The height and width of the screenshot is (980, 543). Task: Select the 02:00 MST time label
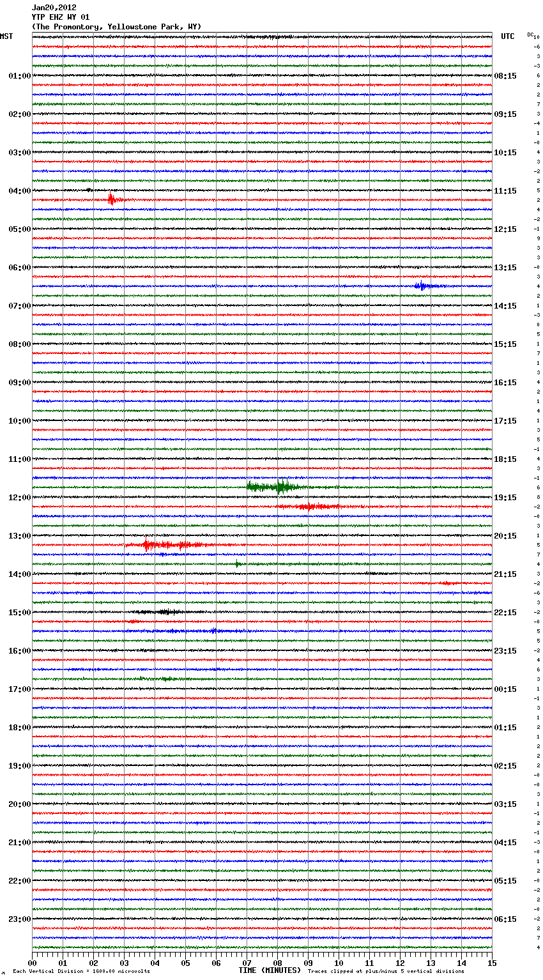tap(20, 114)
